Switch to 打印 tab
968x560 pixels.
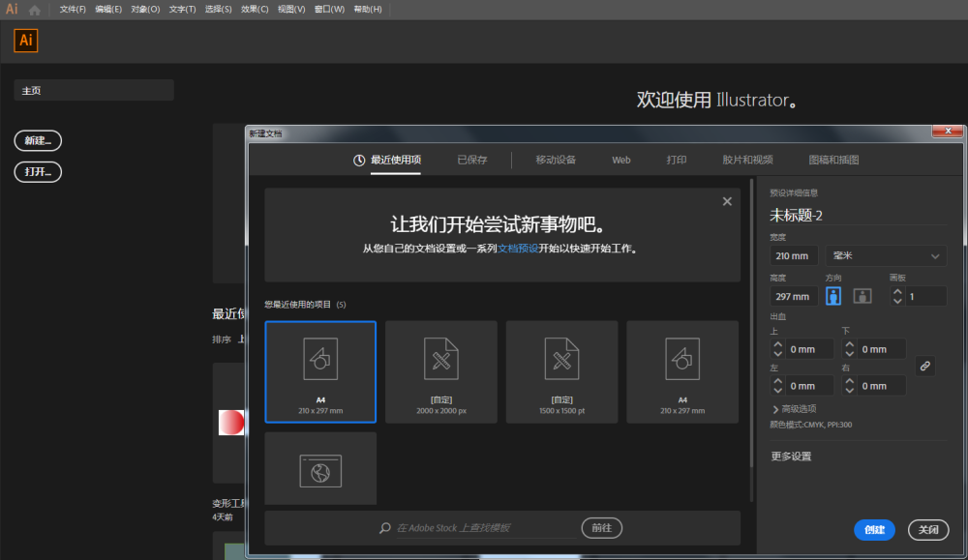(x=677, y=161)
